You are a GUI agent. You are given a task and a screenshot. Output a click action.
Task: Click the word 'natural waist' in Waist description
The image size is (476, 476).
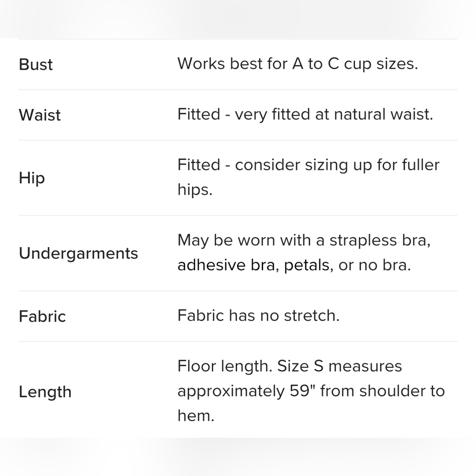(383, 114)
